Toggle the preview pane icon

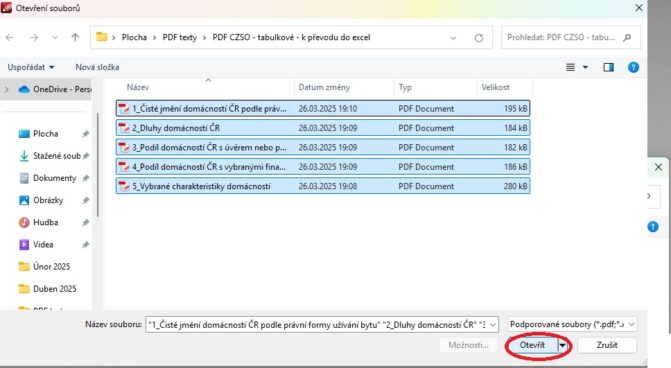(609, 67)
